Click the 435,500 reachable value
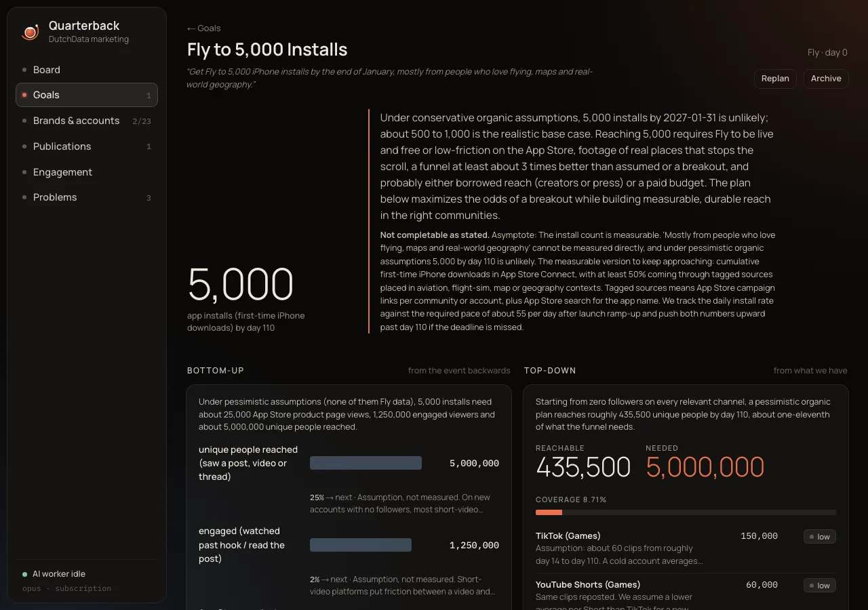The image size is (868, 610). coord(583,468)
